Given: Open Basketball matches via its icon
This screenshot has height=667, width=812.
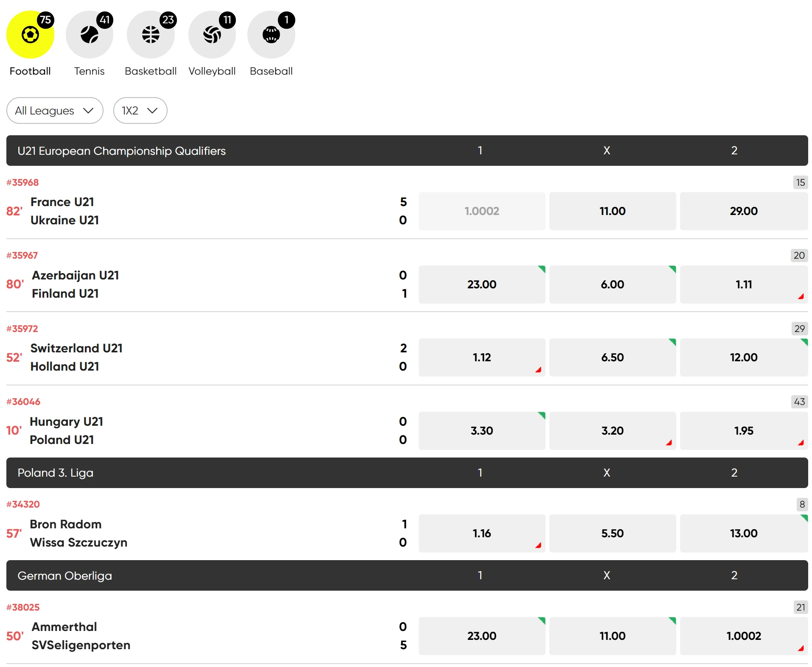Looking at the screenshot, I should click(x=151, y=34).
